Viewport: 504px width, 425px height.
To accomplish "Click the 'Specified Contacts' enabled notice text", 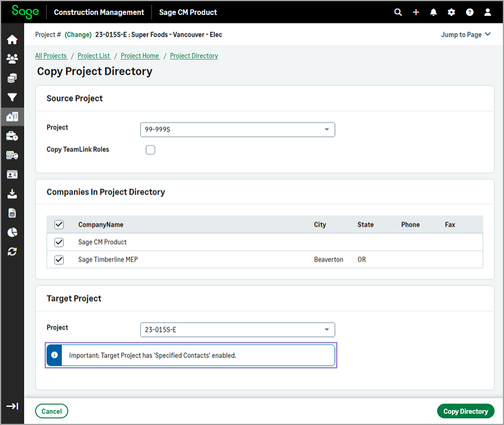I will pyautogui.click(x=153, y=355).
